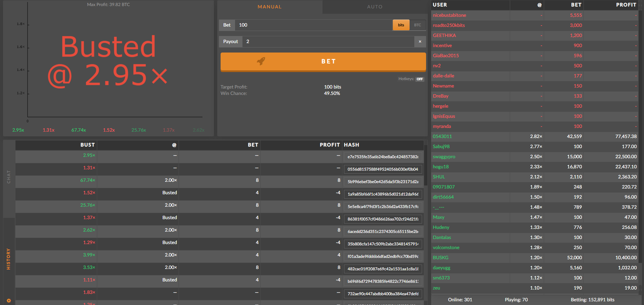Select the hash starting 5b996ebef3be0e
644x305 pixels.
[x=383, y=182]
